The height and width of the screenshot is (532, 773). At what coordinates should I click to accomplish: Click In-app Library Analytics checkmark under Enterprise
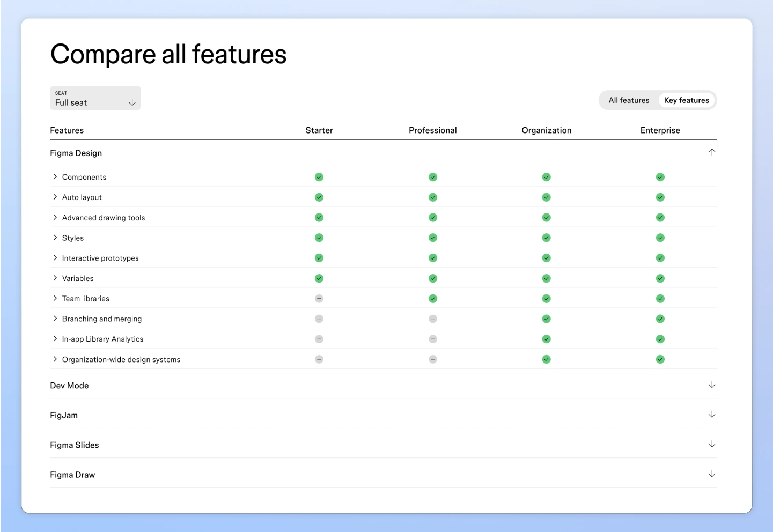(660, 339)
